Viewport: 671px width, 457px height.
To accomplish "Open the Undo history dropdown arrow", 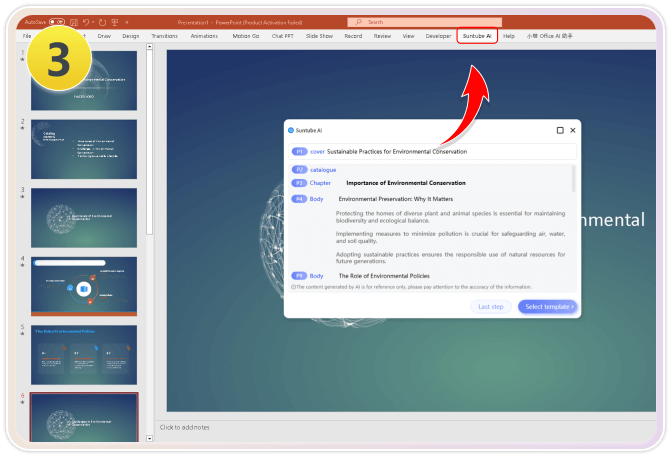I will tap(93, 22).
